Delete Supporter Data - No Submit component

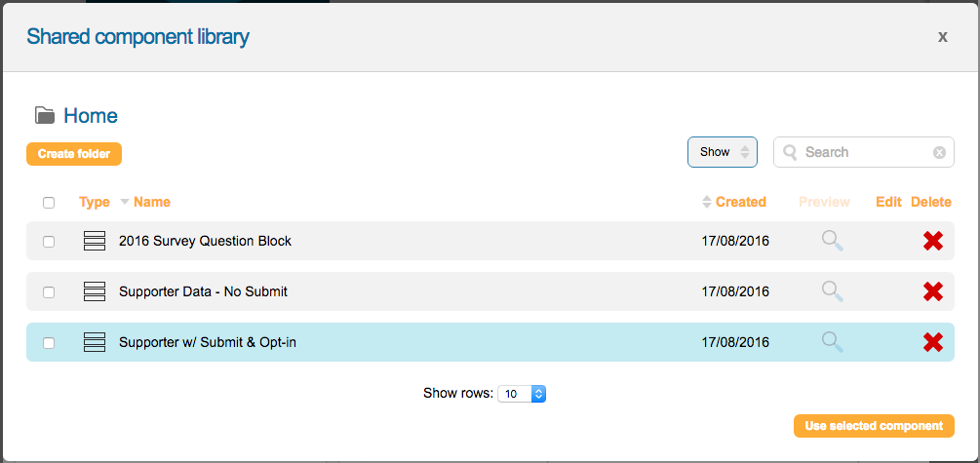pos(933,291)
